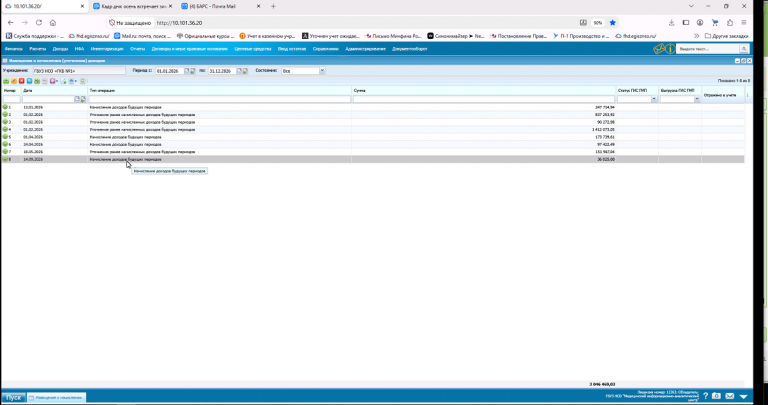The image size is (768, 405).
Task: Click the yellow info circle icon
Action: 670,49
